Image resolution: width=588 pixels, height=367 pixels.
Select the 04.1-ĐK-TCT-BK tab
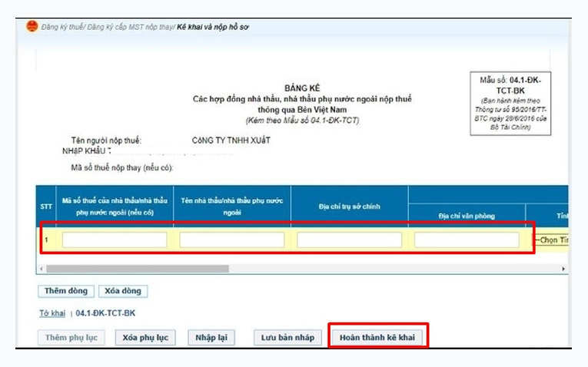105,313
